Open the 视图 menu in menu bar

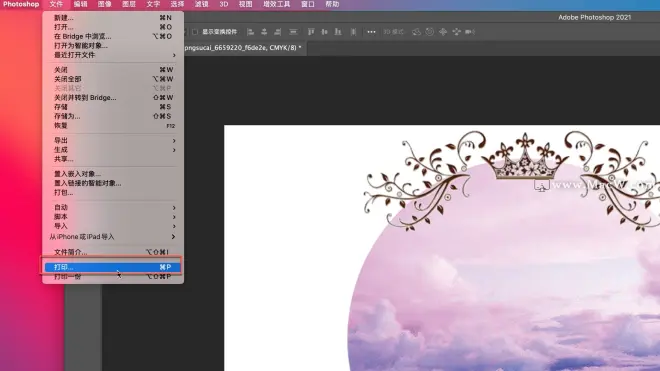point(245,4)
